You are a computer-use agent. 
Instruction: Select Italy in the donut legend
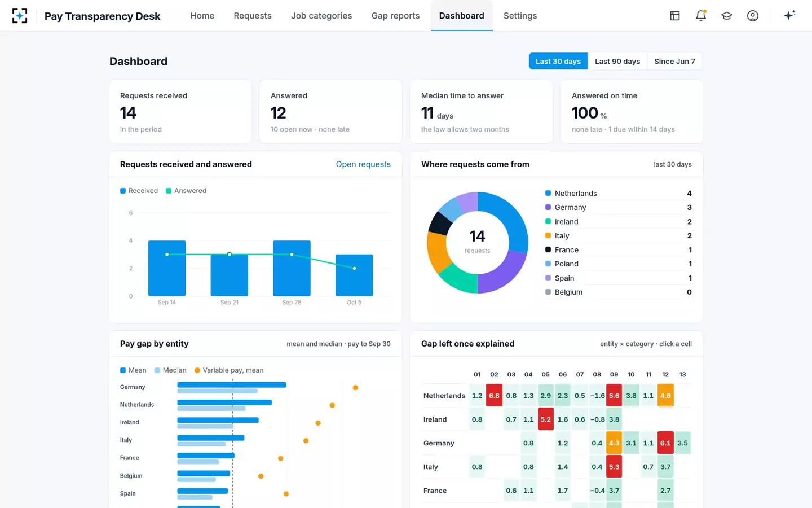619,236
